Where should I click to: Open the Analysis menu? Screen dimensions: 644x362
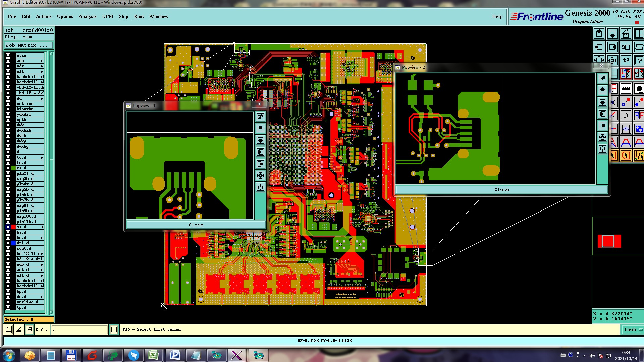88,16
